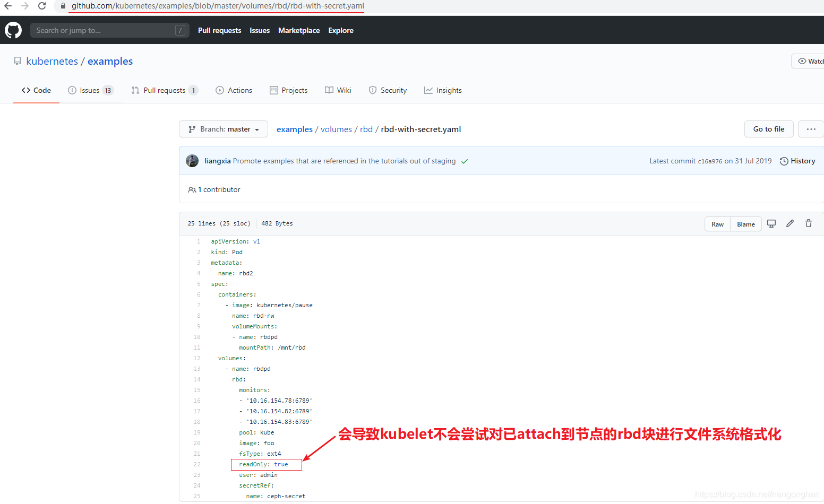This screenshot has height=504, width=824.
Task: Reload the page with refresh icon
Action: [x=42, y=6]
